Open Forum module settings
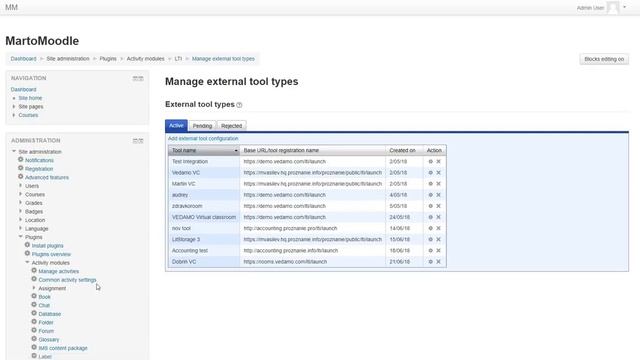 click(x=46, y=331)
